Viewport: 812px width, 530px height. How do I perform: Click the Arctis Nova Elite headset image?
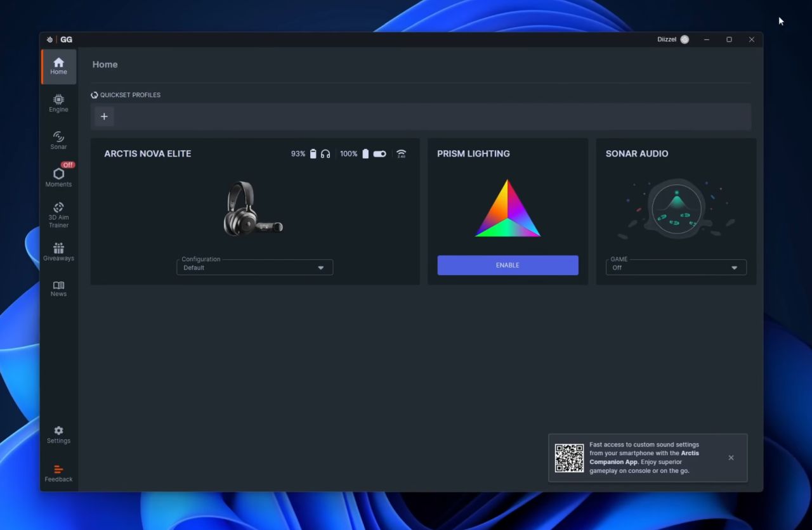(x=253, y=209)
